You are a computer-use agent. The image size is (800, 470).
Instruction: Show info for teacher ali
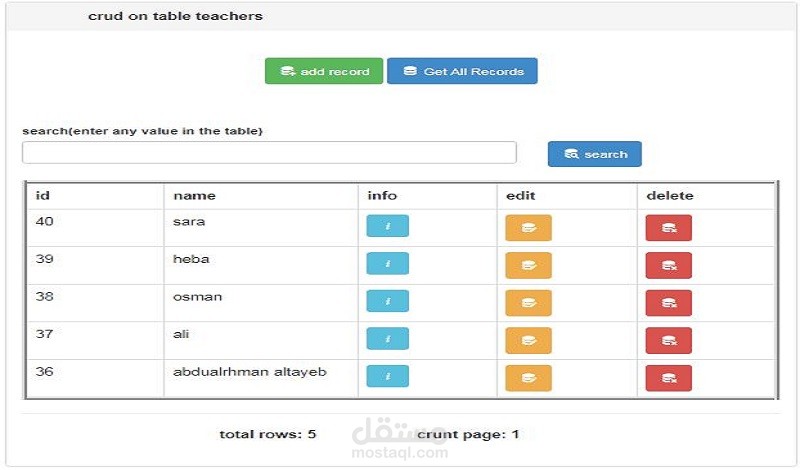(387, 338)
